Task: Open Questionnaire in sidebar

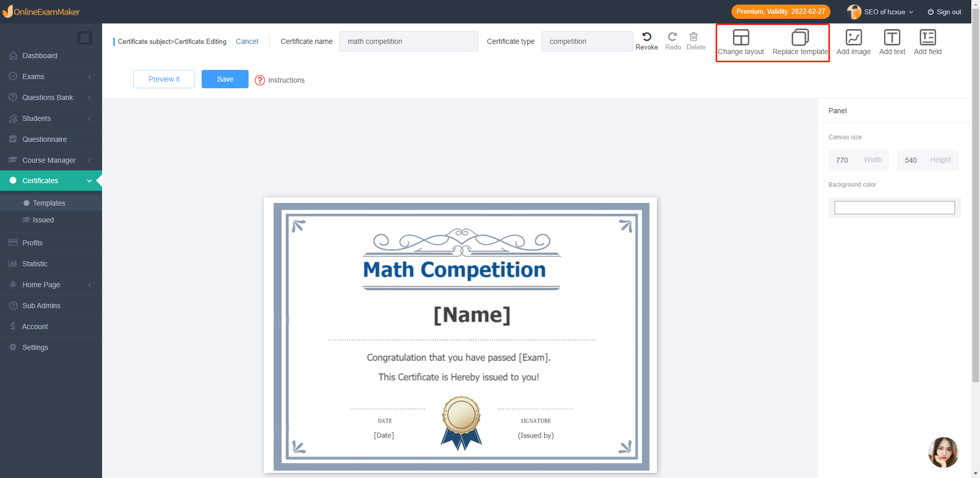Action: [x=51, y=139]
